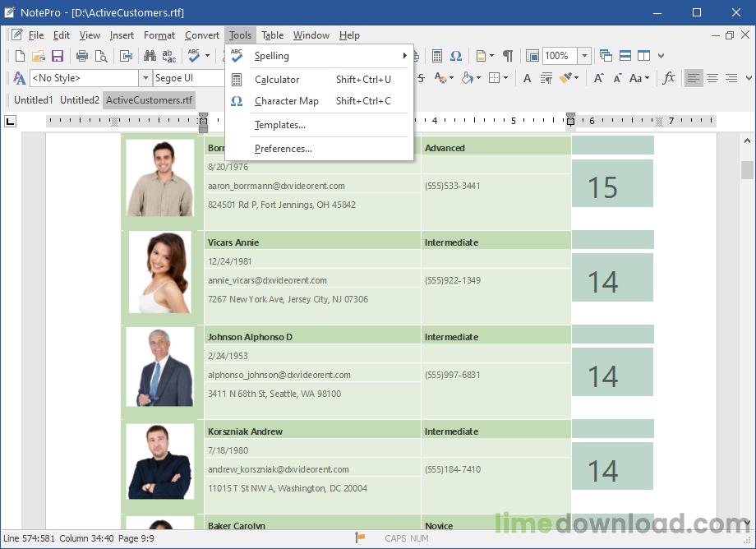Open the style combo box dropdown arrow
The height and width of the screenshot is (549, 756).
tap(145, 78)
